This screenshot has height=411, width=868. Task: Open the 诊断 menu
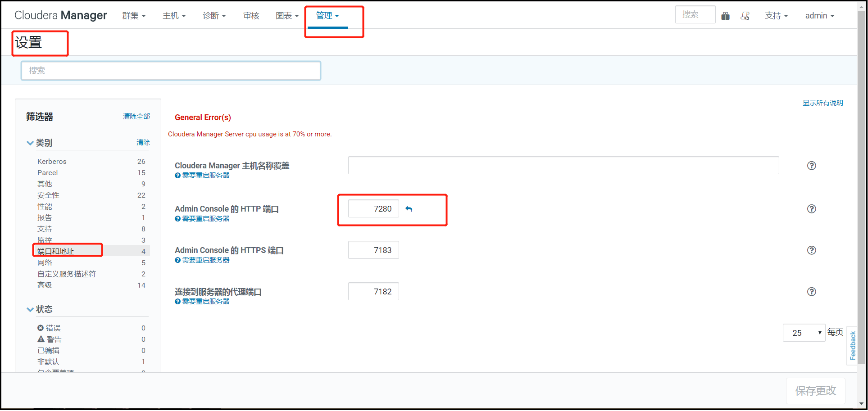(214, 16)
